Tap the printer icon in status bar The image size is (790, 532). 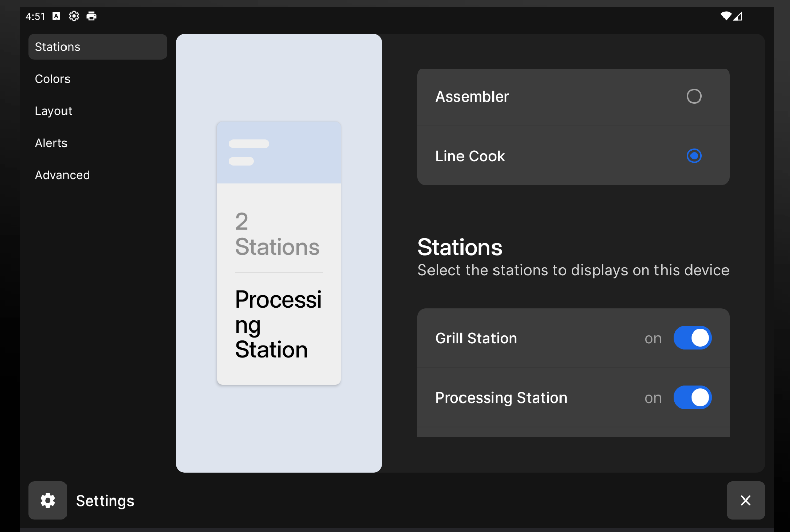91,16
